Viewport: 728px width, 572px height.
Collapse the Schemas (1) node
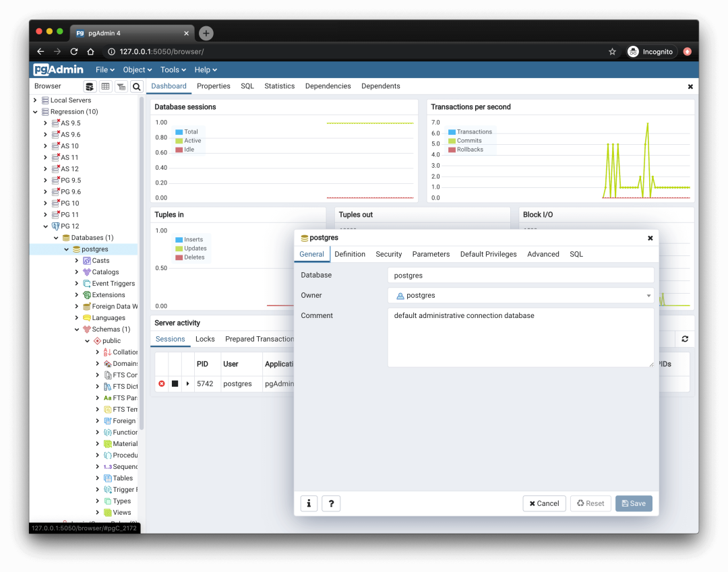[77, 329]
